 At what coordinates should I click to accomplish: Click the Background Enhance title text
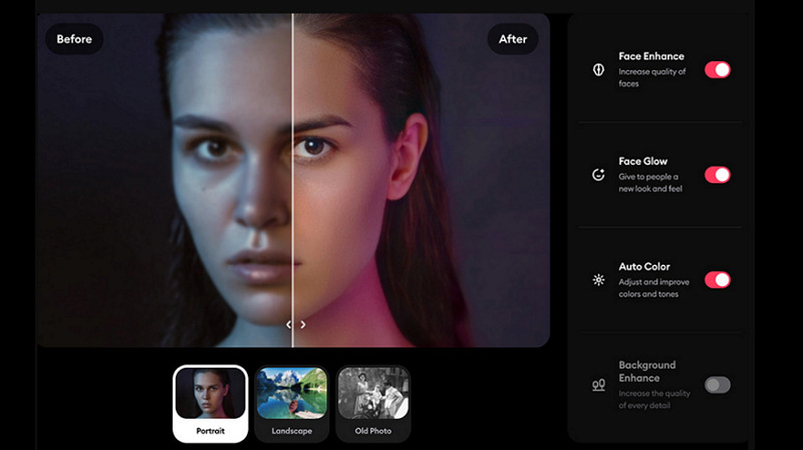pos(647,372)
